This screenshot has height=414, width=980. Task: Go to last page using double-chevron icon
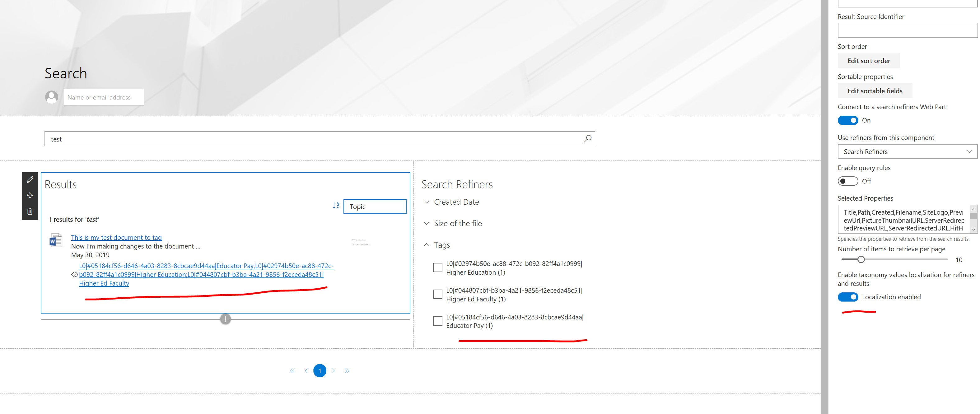coord(347,370)
